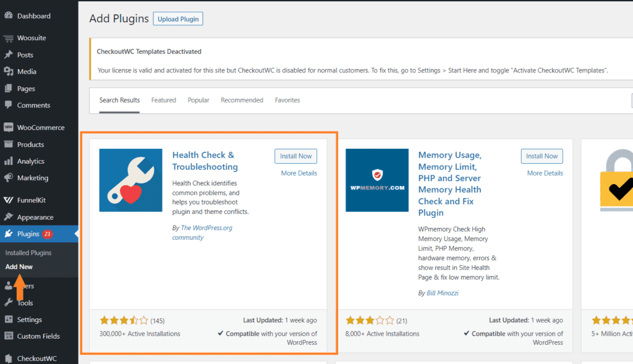This screenshot has width=633, height=364.
Task: Click the Health Check wrench and heart thumbnail
Action: coord(131,180)
